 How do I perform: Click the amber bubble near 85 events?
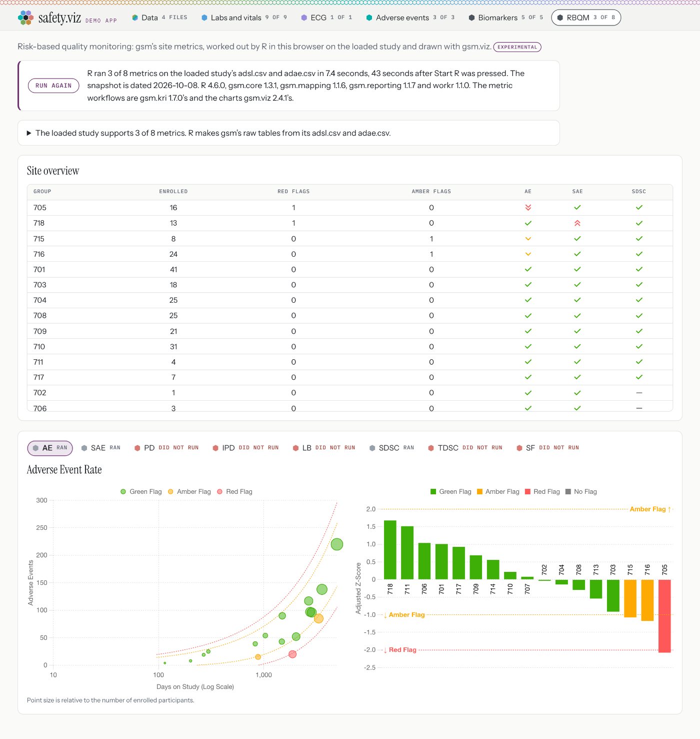(318, 618)
